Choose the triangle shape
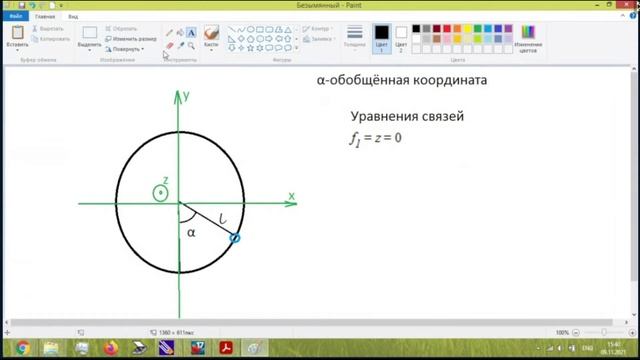The height and width of the screenshot is (360, 640). click(x=288, y=29)
